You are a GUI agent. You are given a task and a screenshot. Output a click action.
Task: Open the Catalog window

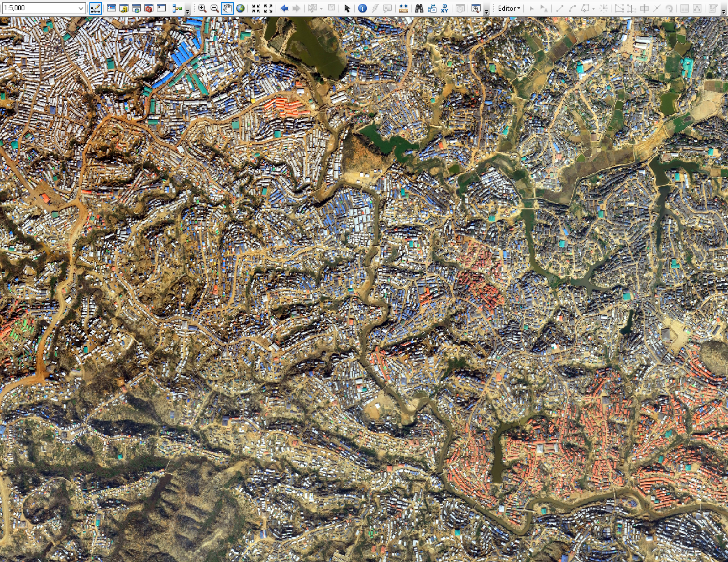click(124, 8)
